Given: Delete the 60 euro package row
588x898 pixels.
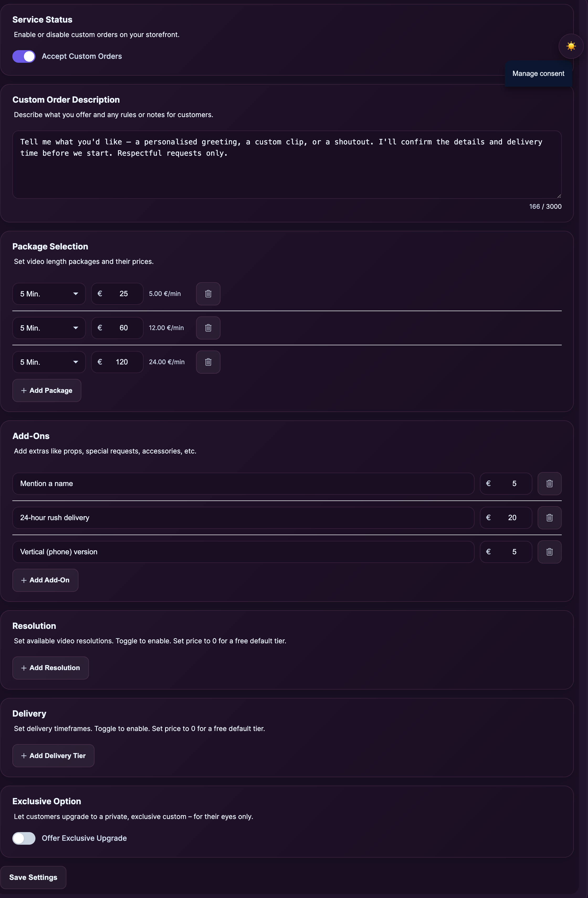Looking at the screenshot, I should tap(208, 328).
